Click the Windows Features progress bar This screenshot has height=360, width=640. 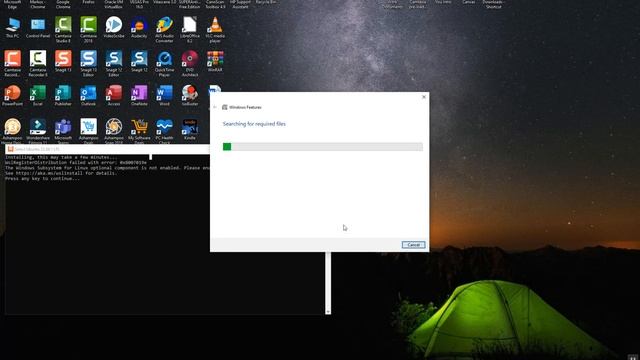[322, 147]
